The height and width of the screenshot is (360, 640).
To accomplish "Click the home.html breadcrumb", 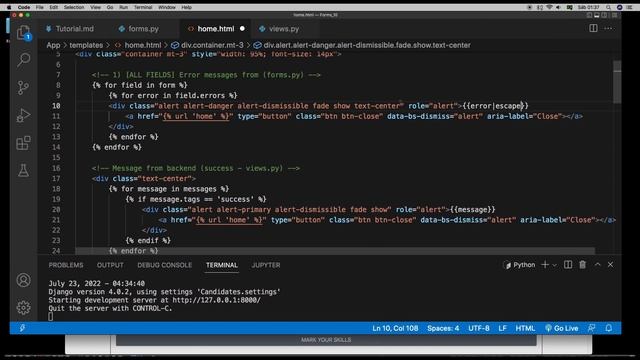I will coord(138,45).
